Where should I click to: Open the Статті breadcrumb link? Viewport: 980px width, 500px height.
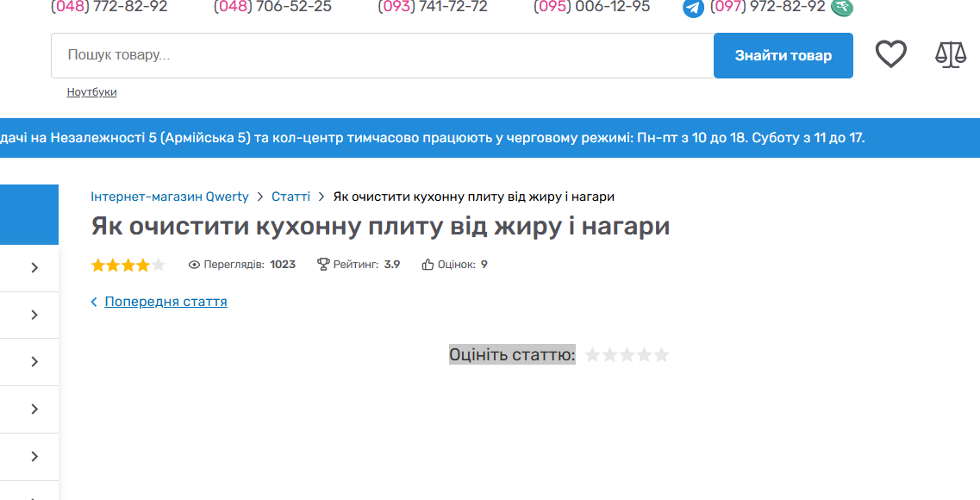click(290, 197)
